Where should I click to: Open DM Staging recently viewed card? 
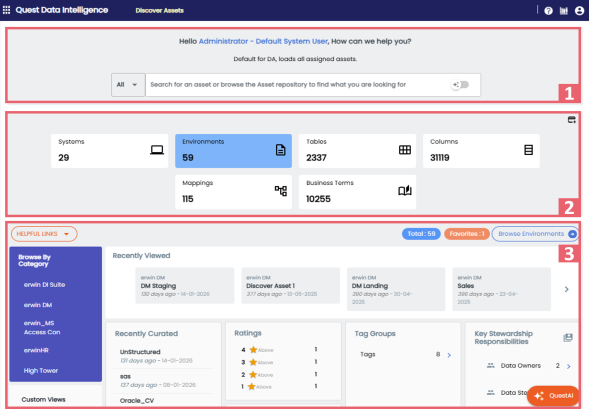click(185, 285)
